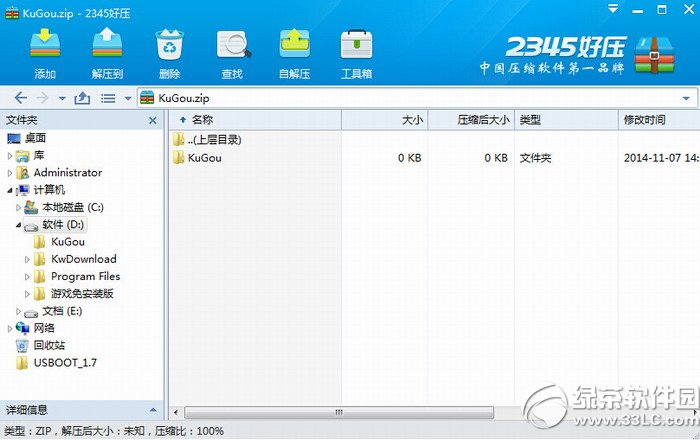Open the address bar dropdown arrow

[686, 99]
